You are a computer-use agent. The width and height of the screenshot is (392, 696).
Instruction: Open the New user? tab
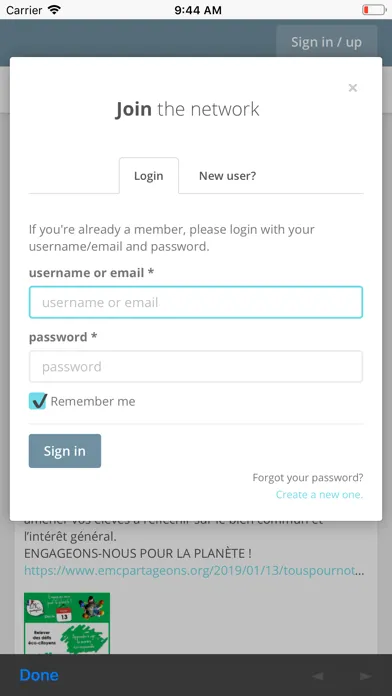point(227,176)
